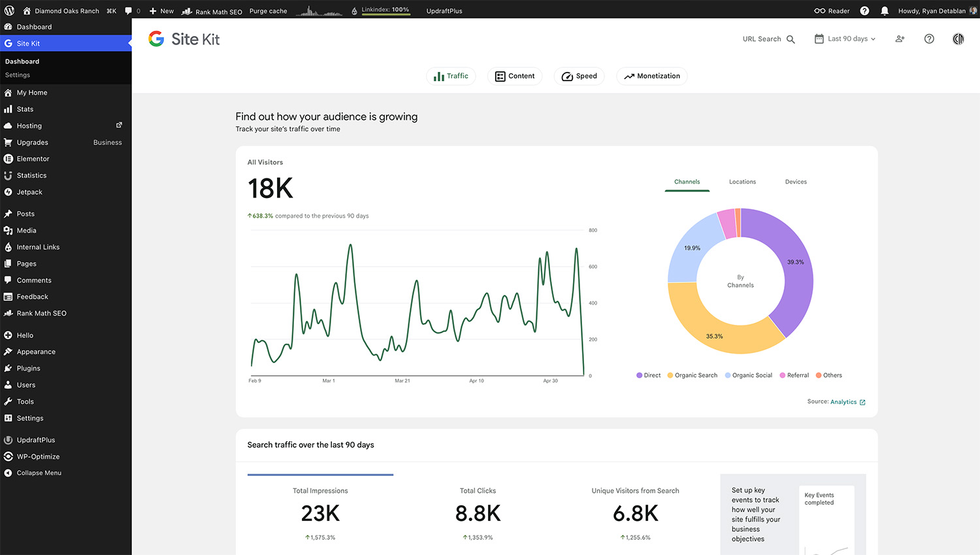Jump to the Traffic section

[451, 76]
